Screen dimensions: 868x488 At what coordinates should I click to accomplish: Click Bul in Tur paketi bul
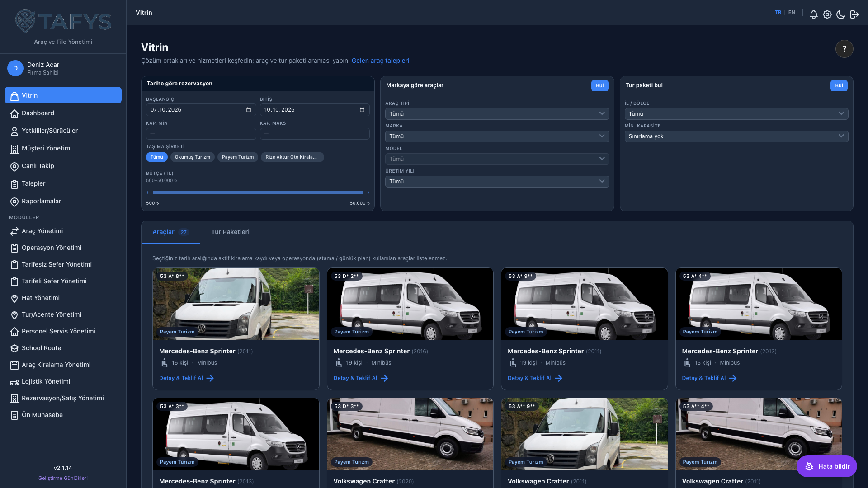click(839, 86)
